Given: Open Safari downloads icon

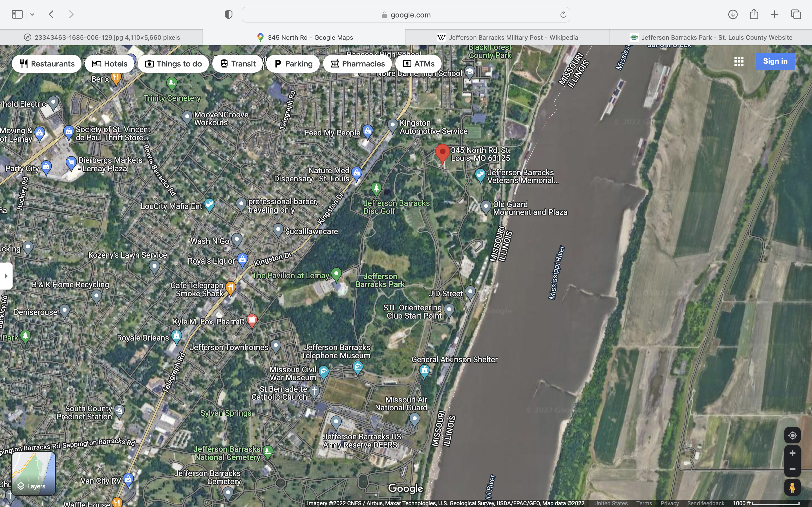Looking at the screenshot, I should click(x=732, y=14).
